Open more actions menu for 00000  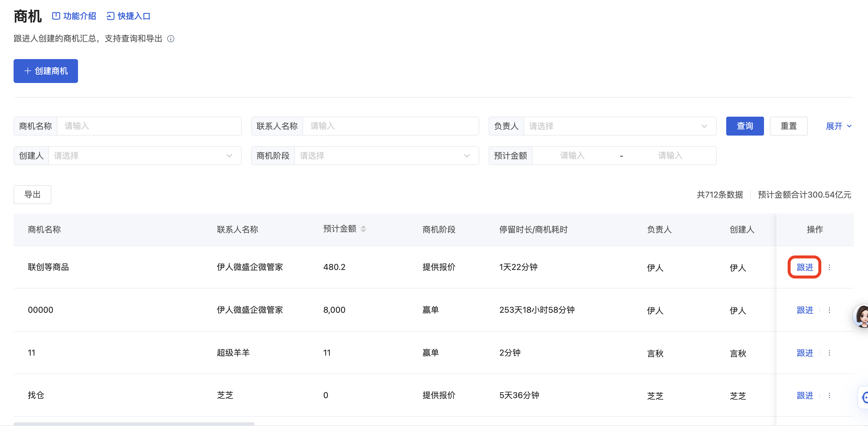[829, 310]
